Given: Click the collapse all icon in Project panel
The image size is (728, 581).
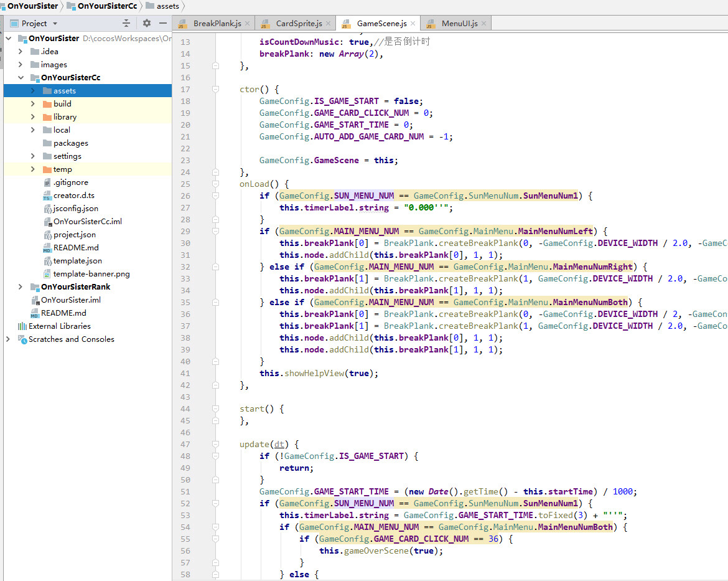Looking at the screenshot, I should click(x=126, y=23).
